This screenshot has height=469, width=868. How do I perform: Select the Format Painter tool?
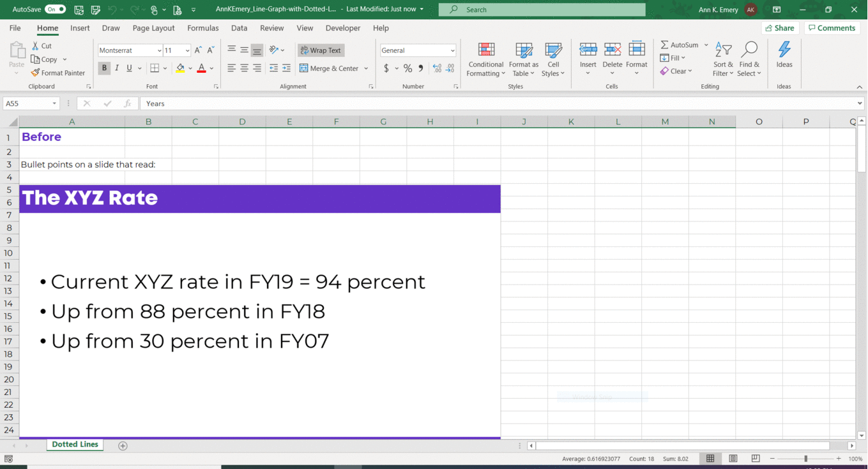pyautogui.click(x=58, y=72)
